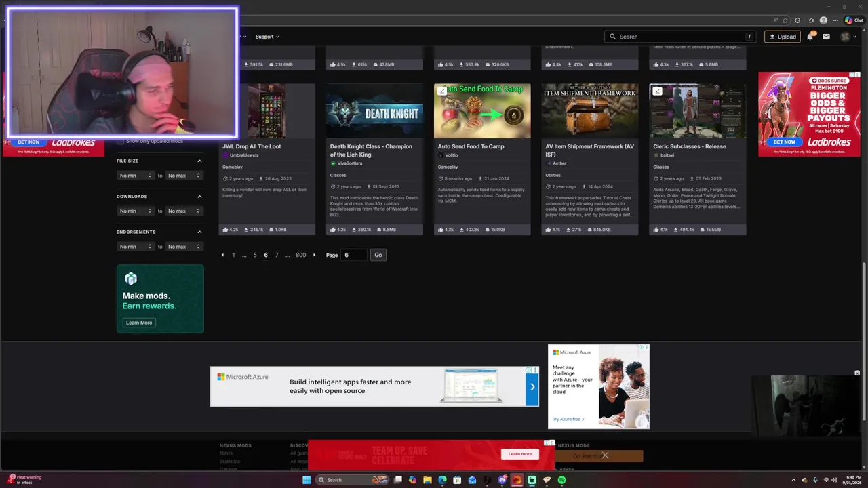Open Cleric Subclasses - Release title
This screenshot has width=868, height=488.
click(x=689, y=146)
